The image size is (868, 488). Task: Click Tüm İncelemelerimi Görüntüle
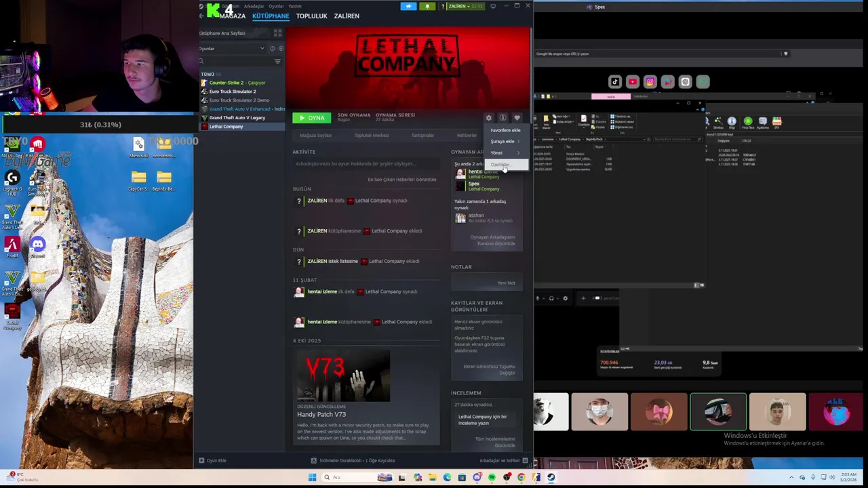[x=494, y=442]
